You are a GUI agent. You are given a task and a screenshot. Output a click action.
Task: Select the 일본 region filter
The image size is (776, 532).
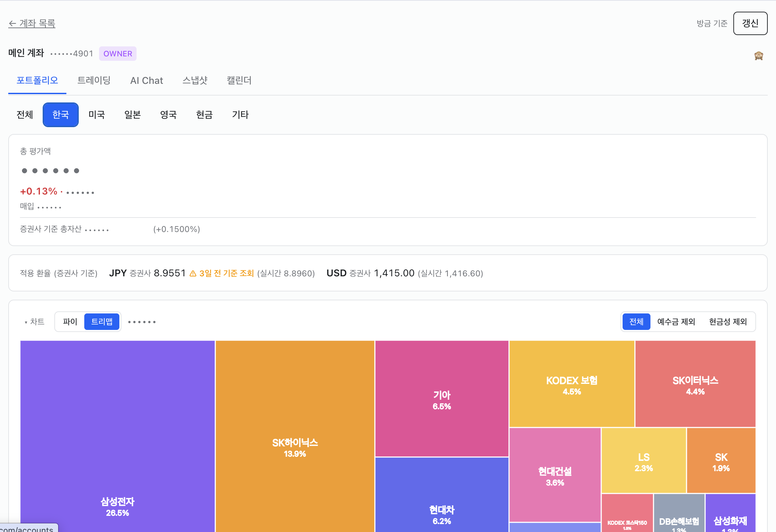point(132,115)
